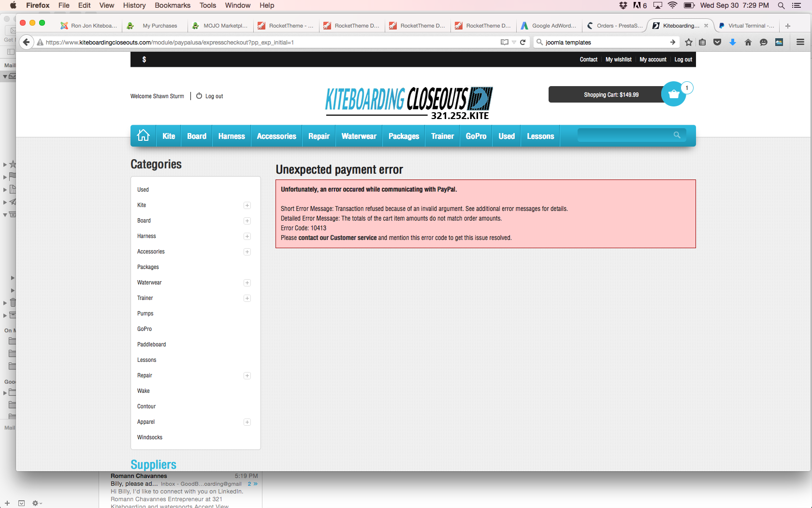Screen dimensions: 812x508
Task: Open the Tools menu in the menu bar
Action: click(208, 5)
